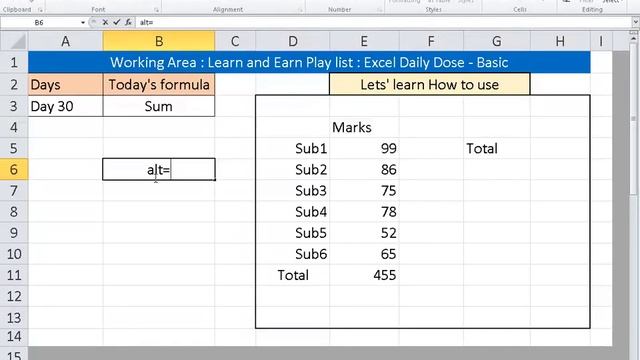Select column D header

pyautogui.click(x=293, y=41)
